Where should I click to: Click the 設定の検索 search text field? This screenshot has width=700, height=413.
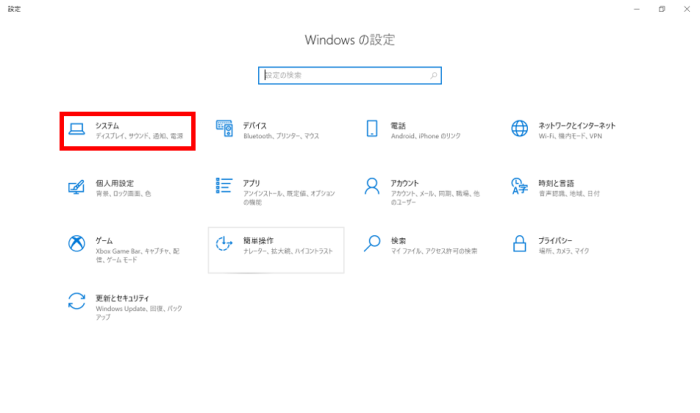pos(340,75)
